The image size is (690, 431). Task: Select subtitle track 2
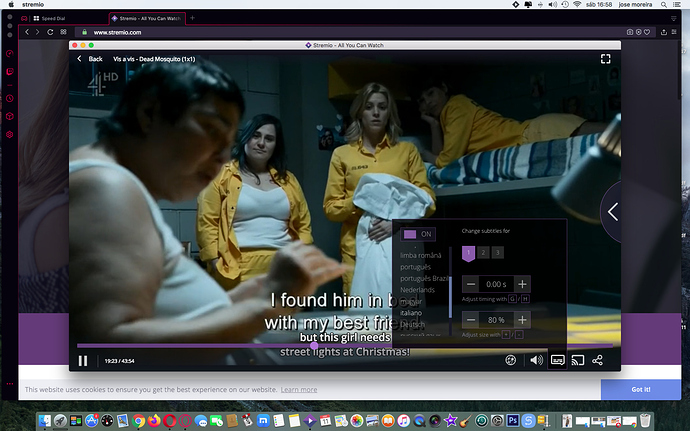tap(483, 253)
